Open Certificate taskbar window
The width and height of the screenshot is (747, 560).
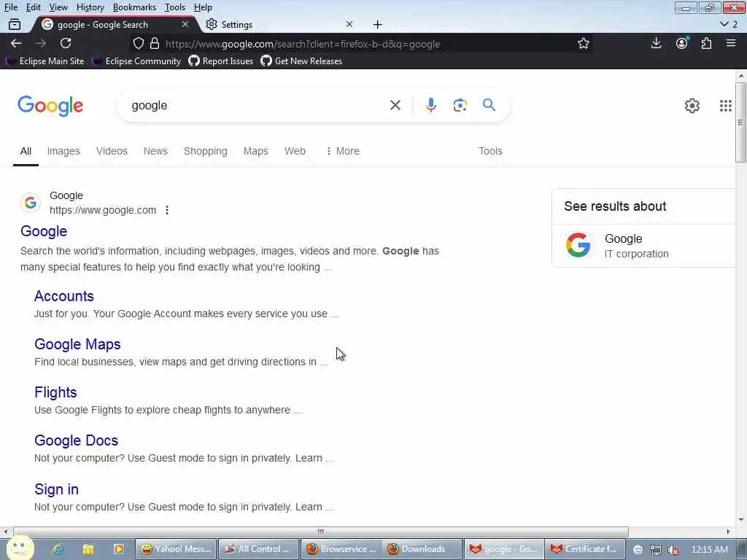click(584, 549)
